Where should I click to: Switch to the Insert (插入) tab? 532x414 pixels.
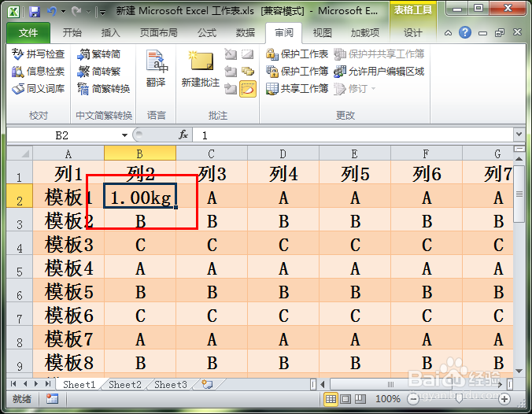111,33
